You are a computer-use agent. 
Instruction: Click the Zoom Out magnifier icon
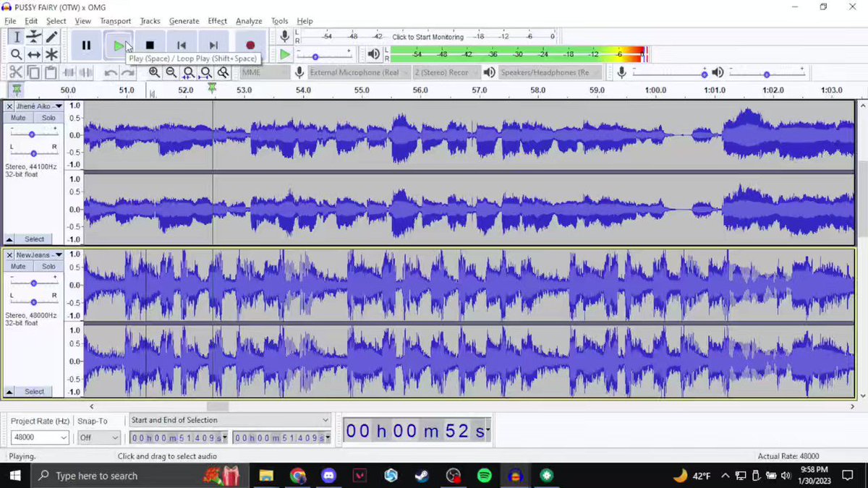pos(171,72)
